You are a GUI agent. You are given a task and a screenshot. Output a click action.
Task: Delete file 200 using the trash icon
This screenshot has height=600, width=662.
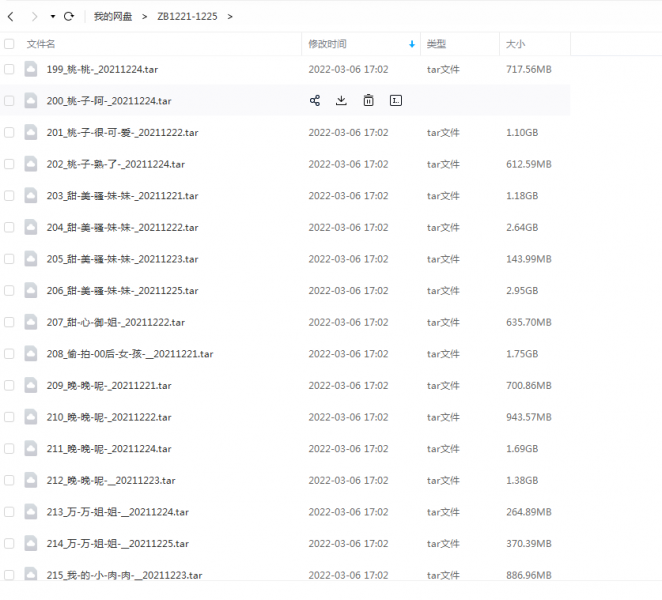click(368, 101)
